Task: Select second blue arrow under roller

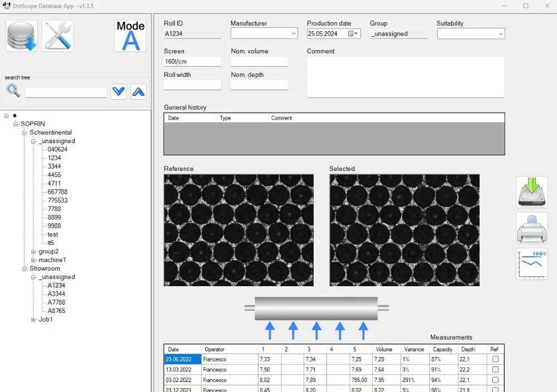Action: [x=293, y=331]
